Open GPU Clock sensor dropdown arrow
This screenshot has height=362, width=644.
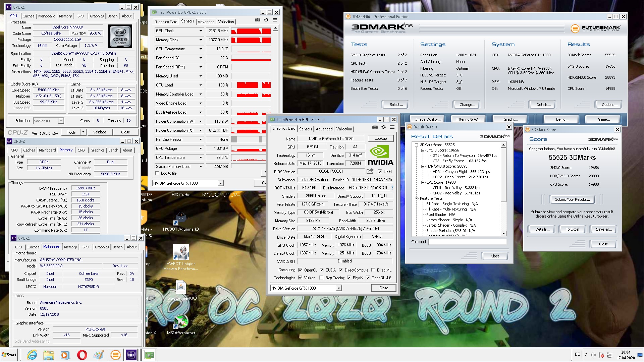tap(201, 31)
